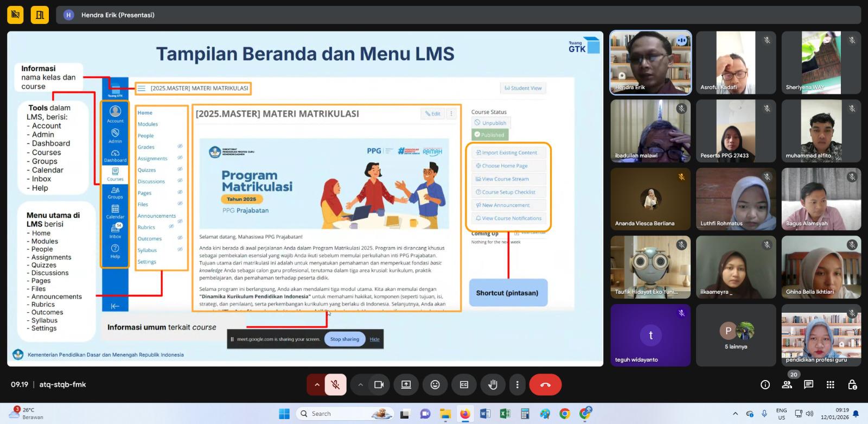Viewport: 868px width, 424px height.
Task: Click the share screen icon
Action: coord(406,385)
